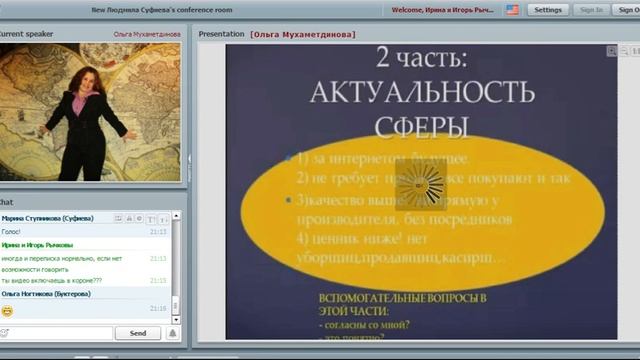The height and width of the screenshot is (360, 640).
Task: Send the chat message
Action: pyautogui.click(x=138, y=333)
